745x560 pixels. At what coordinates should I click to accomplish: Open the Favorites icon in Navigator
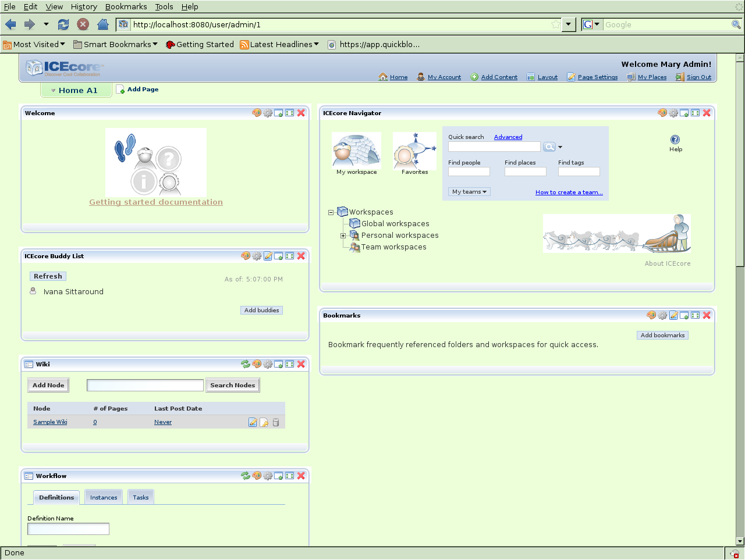coord(414,150)
